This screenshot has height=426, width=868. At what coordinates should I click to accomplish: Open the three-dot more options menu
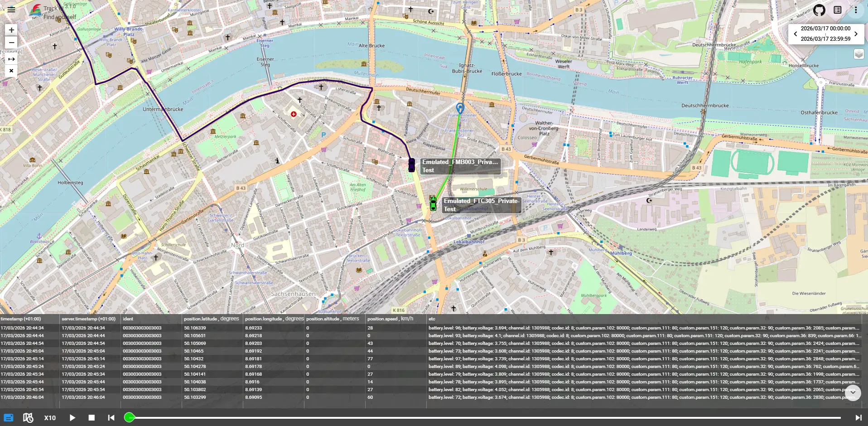(856, 10)
